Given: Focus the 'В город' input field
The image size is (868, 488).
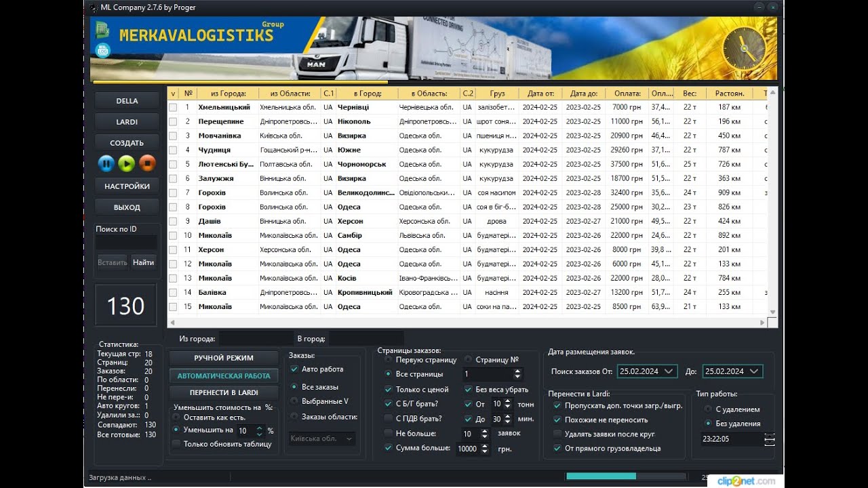Looking at the screenshot, I should [366, 338].
